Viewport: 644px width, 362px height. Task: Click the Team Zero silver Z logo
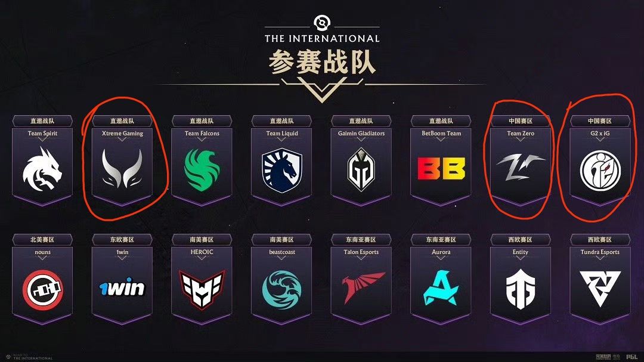(x=521, y=167)
